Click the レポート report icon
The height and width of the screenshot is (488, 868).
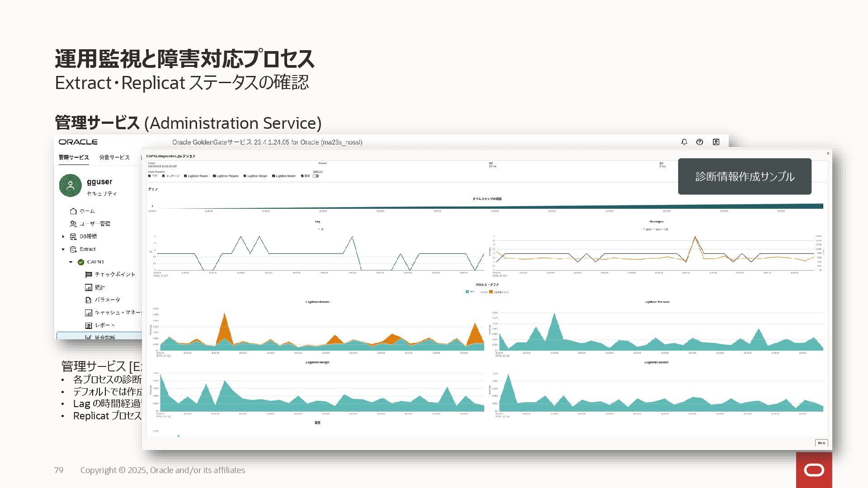89,325
